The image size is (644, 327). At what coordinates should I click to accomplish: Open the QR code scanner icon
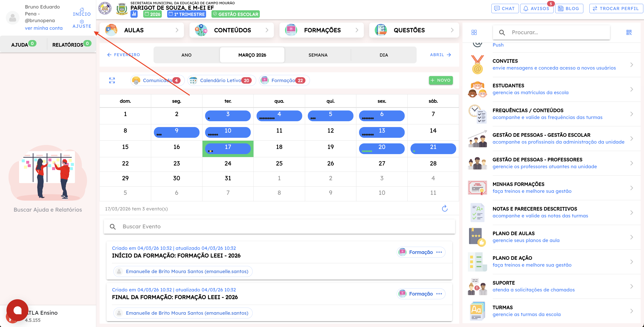[x=629, y=32]
